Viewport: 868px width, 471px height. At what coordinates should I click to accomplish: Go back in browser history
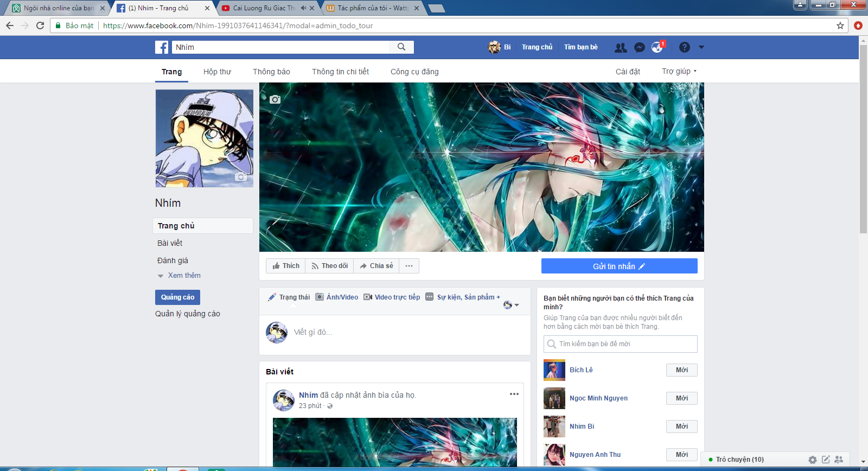tap(10, 26)
